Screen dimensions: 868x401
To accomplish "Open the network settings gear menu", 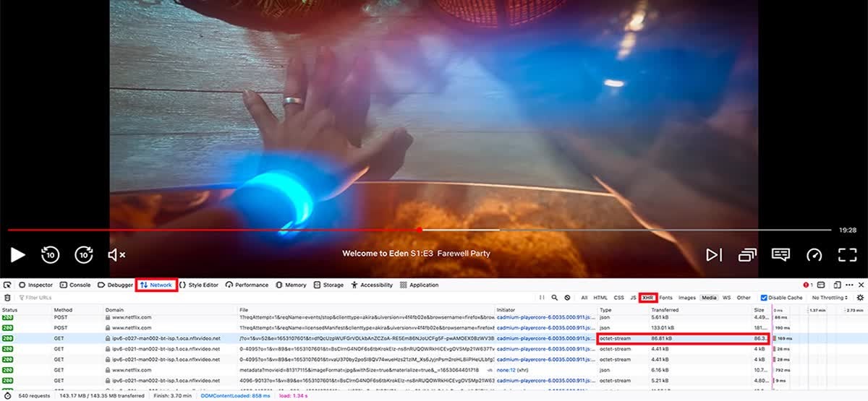I will coord(860,298).
